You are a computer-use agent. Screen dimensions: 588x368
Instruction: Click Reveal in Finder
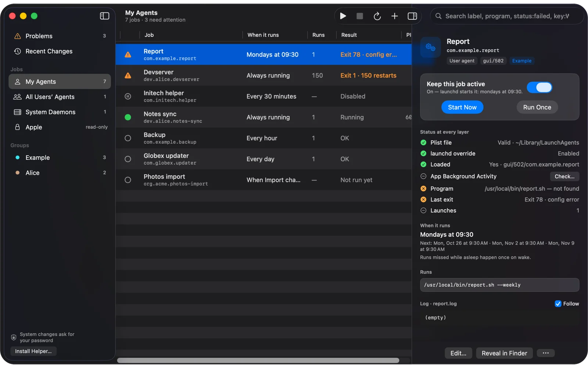pos(504,353)
